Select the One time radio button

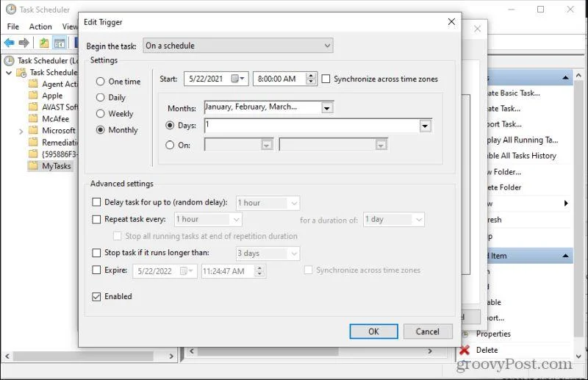(x=100, y=82)
